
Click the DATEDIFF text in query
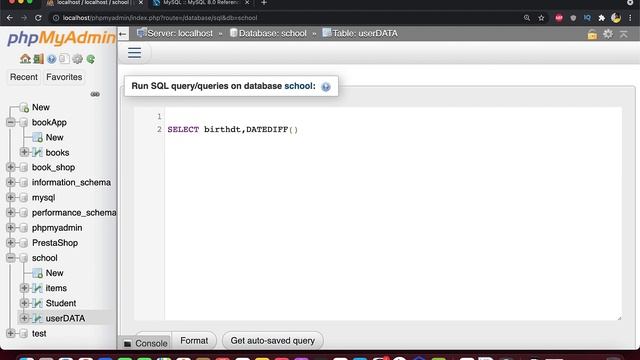point(267,129)
